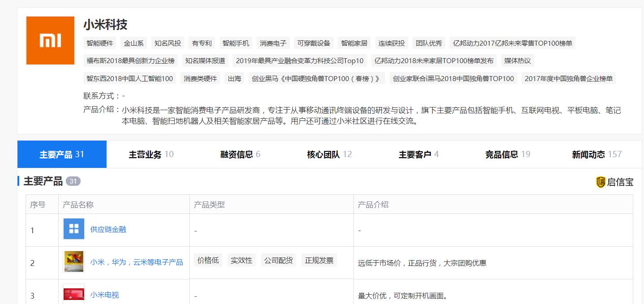Image resolution: width=644 pixels, height=304 pixels.
Task: Click the 消费电子 tag
Action: click(x=273, y=43)
